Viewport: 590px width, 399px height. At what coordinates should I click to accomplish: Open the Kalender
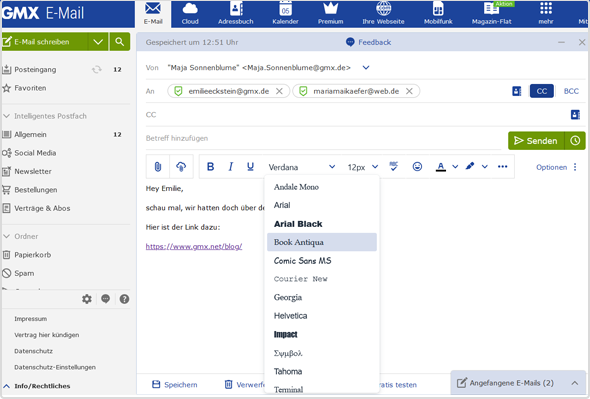[x=285, y=14]
